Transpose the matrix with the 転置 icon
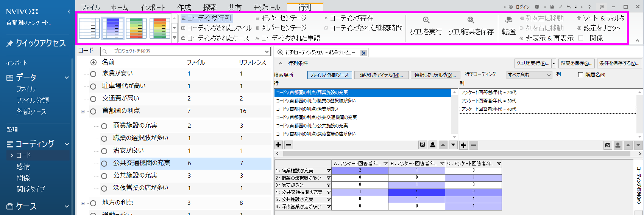 click(509, 20)
